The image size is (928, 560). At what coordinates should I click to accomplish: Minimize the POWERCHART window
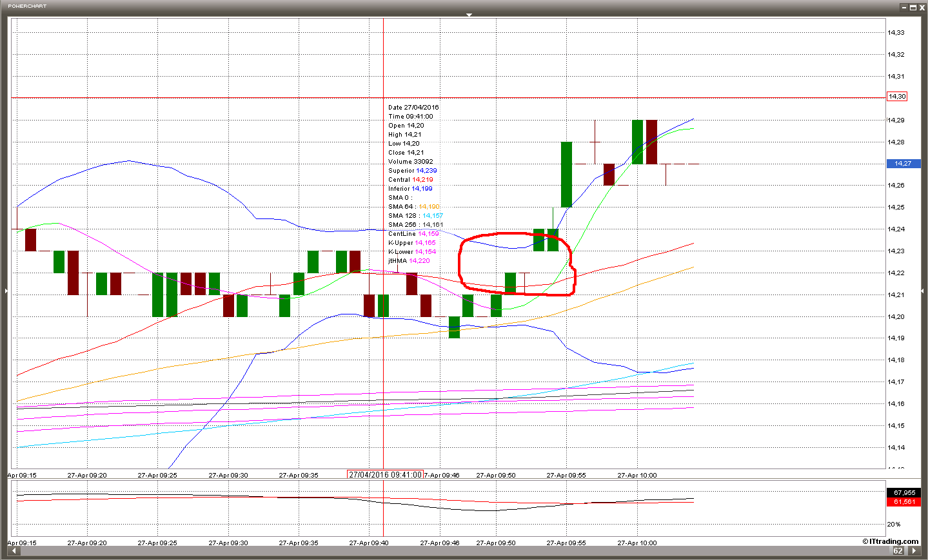[905, 8]
